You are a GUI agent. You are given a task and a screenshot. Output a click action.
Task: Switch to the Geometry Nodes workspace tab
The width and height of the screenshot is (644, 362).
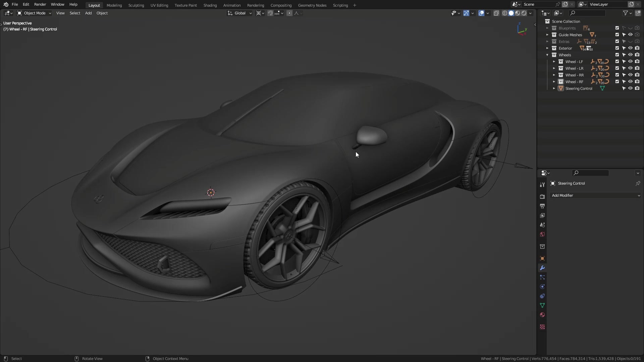[x=312, y=5]
